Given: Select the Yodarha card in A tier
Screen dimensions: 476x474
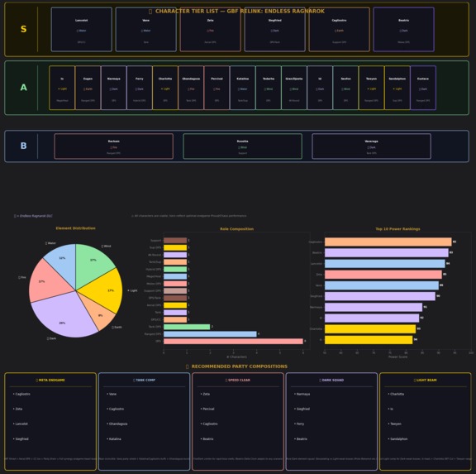Looking at the screenshot, I should 269,88.
